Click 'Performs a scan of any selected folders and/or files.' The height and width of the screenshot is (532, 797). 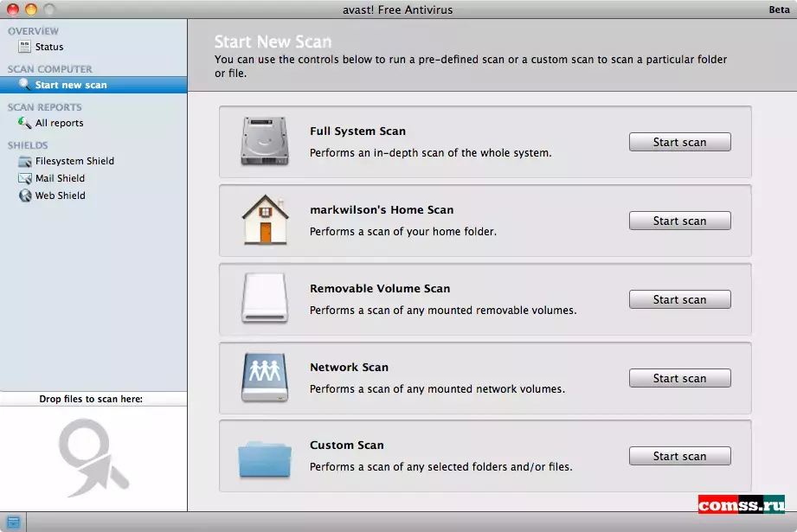440,467
